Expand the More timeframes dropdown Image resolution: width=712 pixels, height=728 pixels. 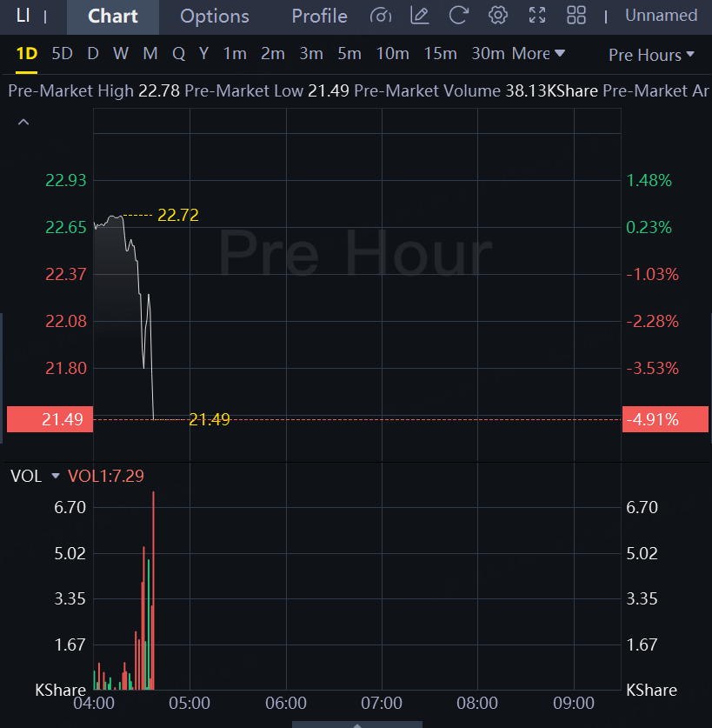pyautogui.click(x=538, y=54)
